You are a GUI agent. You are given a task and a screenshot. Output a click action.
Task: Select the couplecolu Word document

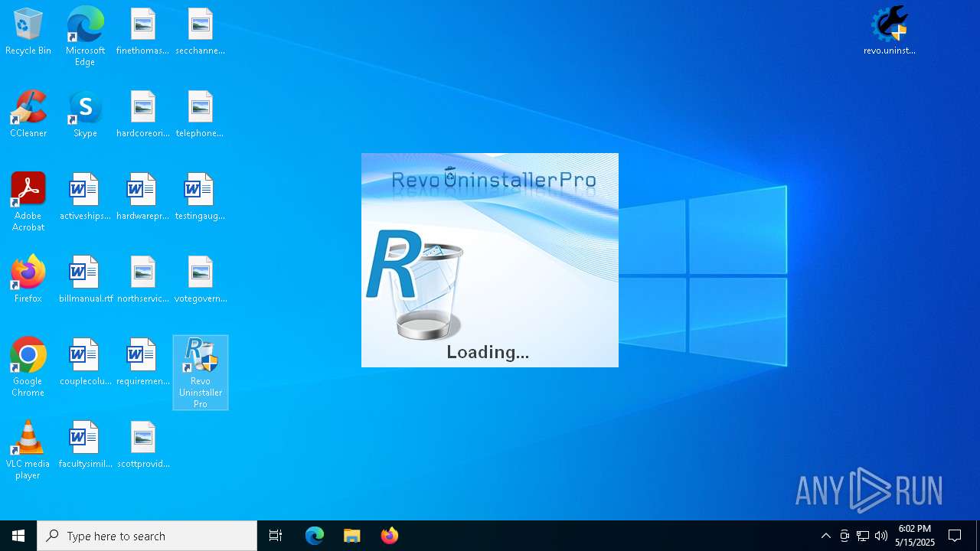coord(85,363)
